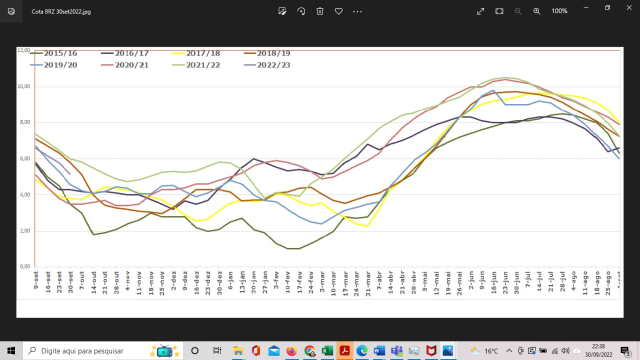Click the 2019/20 legend entry in the chart
The height and width of the screenshot is (360, 640).
point(53,65)
